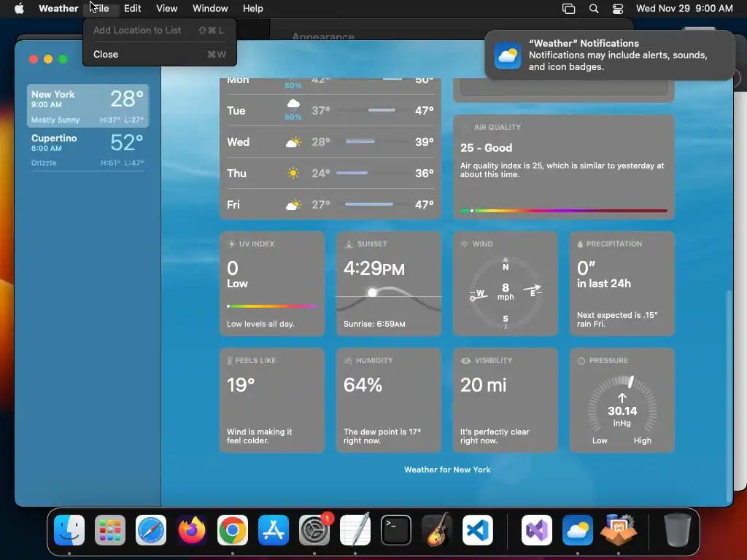The image size is (747, 560).
Task: Click the Weather Notifications banner
Action: click(x=610, y=55)
